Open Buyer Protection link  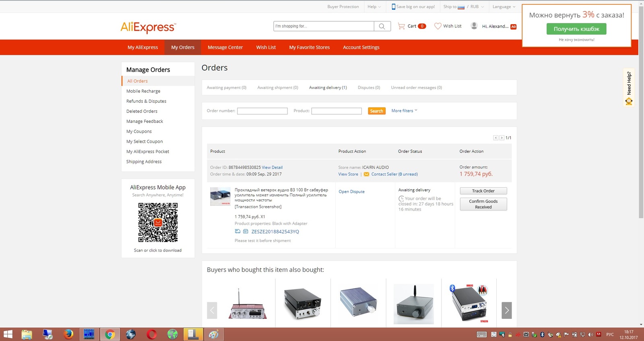pyautogui.click(x=343, y=7)
